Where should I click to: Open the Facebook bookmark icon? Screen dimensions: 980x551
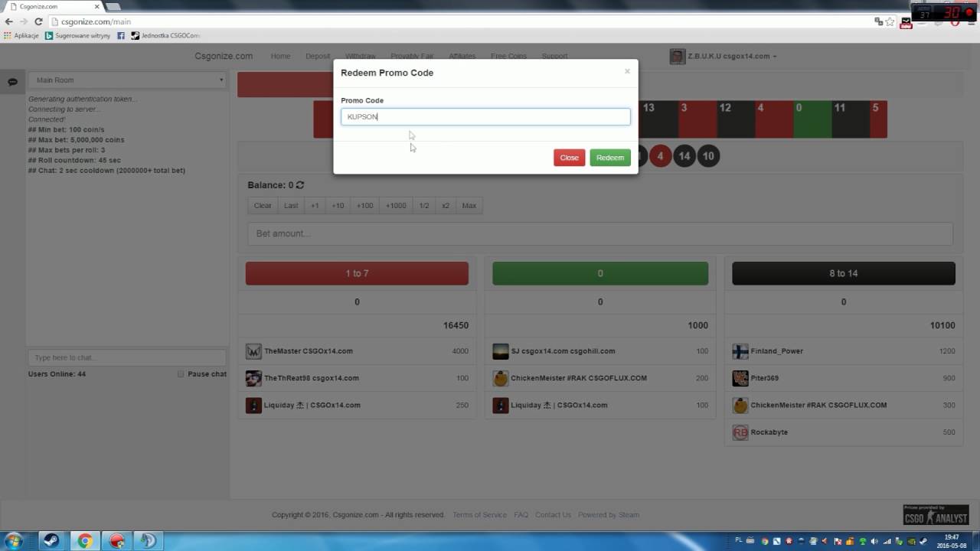coord(121,35)
